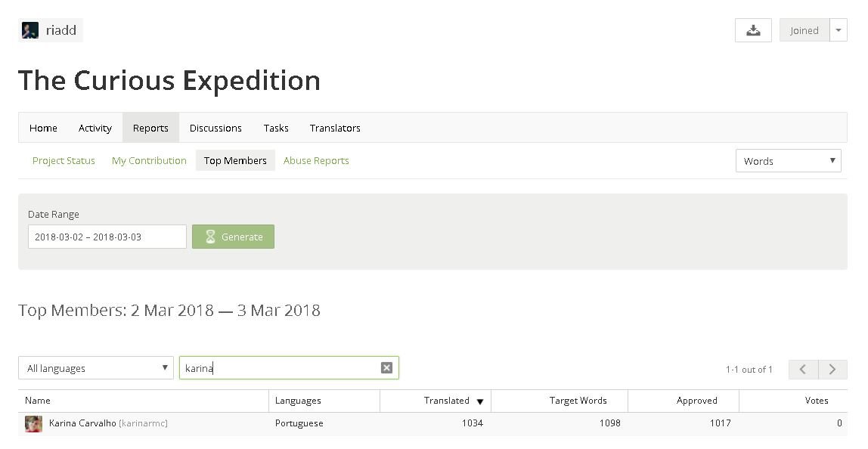The width and height of the screenshot is (868, 449).
Task: Click the Joined button
Action: 804,30
